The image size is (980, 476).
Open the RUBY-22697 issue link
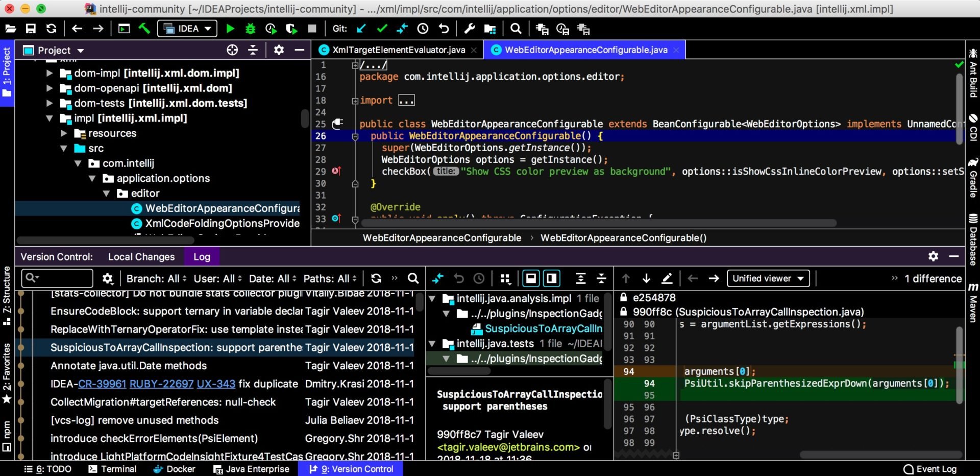pos(161,384)
